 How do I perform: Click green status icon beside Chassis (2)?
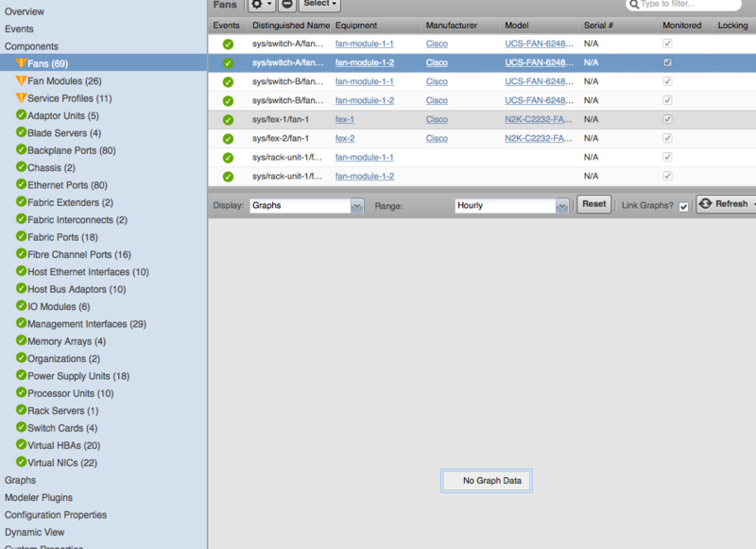click(21, 166)
